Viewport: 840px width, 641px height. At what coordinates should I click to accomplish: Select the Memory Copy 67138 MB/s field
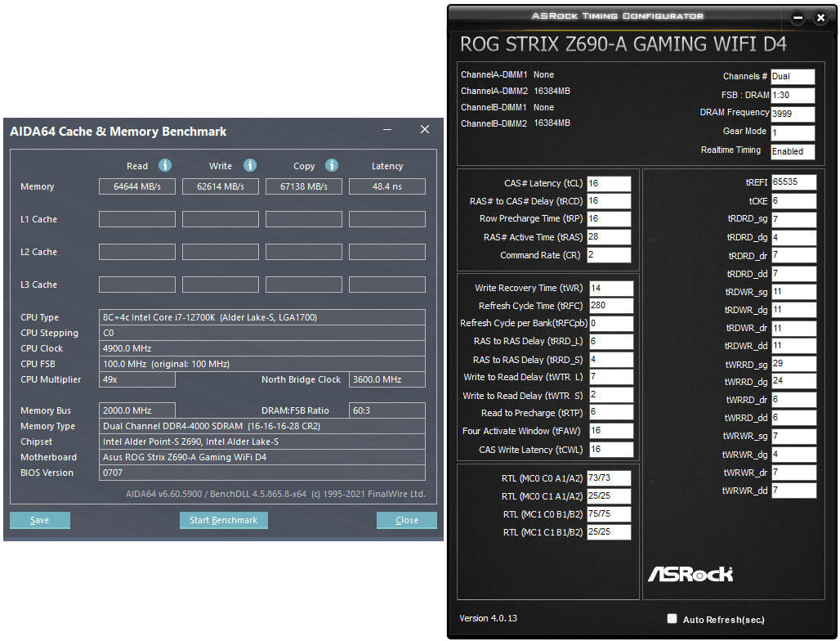click(x=304, y=186)
